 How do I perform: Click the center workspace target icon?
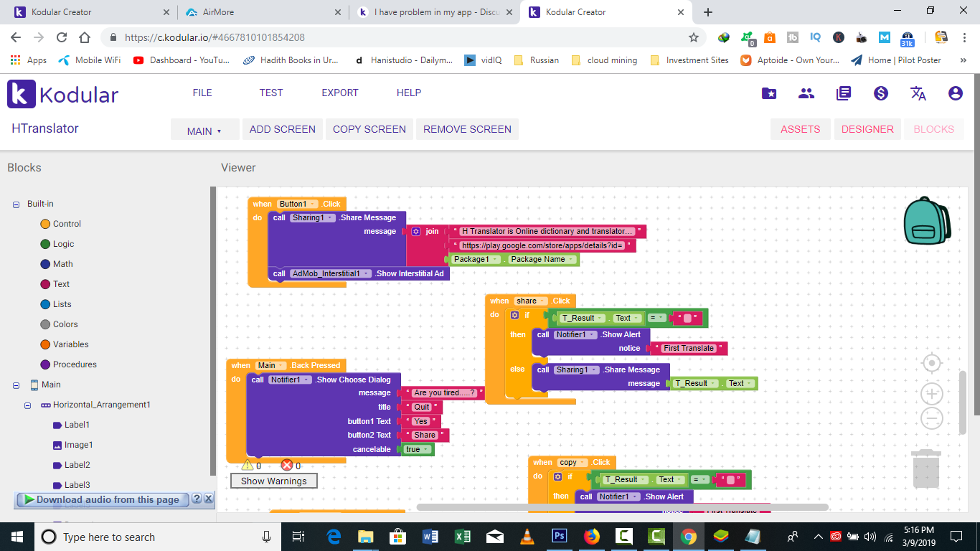pos(931,363)
